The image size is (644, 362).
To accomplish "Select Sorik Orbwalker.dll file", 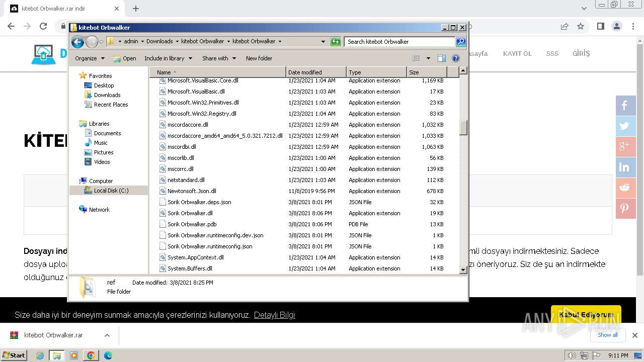I will click(x=190, y=213).
